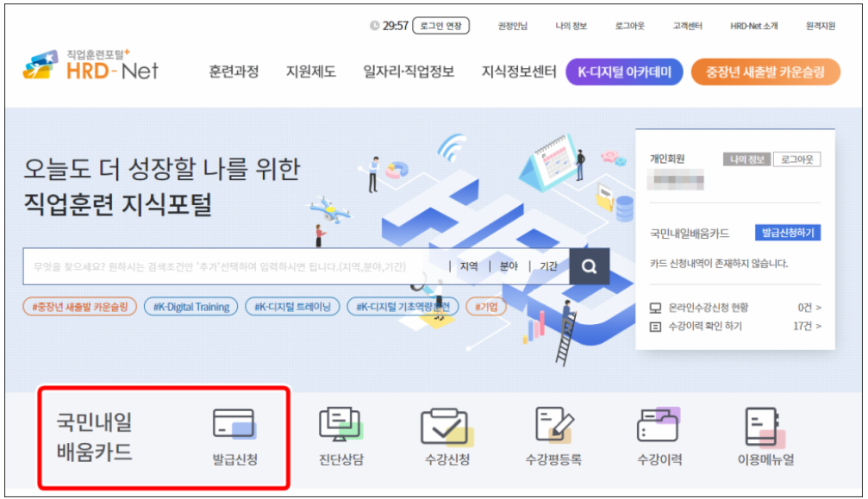Click the HRD-Net logo
This screenshot has height=499, width=868.
tap(91, 65)
